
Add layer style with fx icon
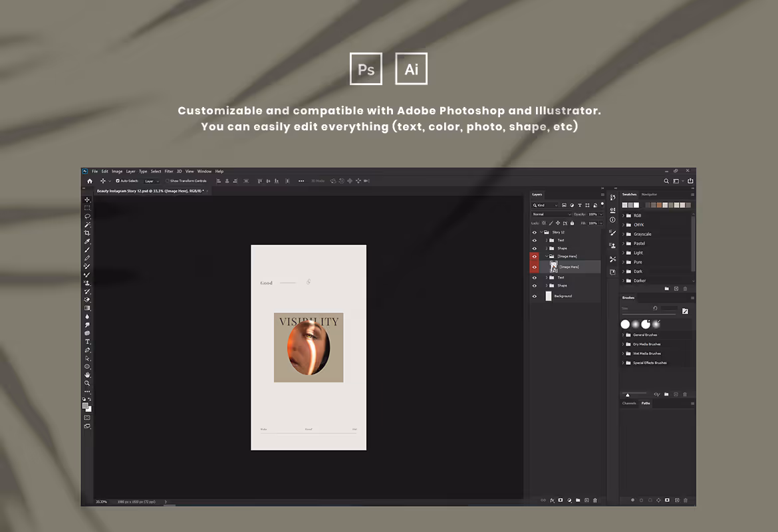click(552, 500)
